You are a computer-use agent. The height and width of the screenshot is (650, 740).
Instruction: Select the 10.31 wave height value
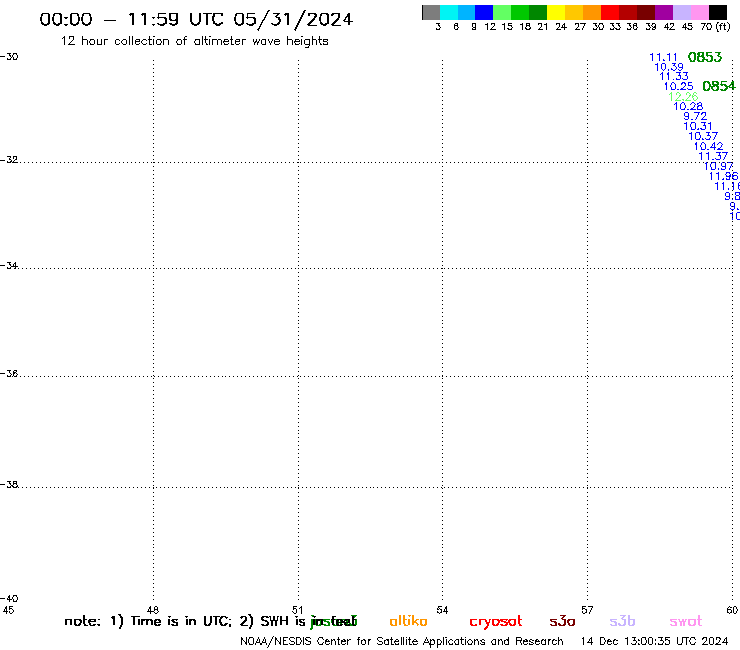[x=698, y=126]
